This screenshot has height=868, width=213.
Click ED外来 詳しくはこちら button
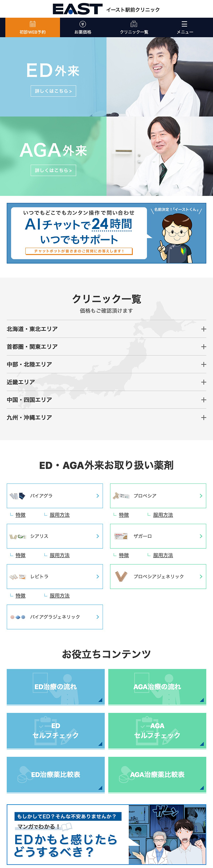pyautogui.click(x=53, y=91)
